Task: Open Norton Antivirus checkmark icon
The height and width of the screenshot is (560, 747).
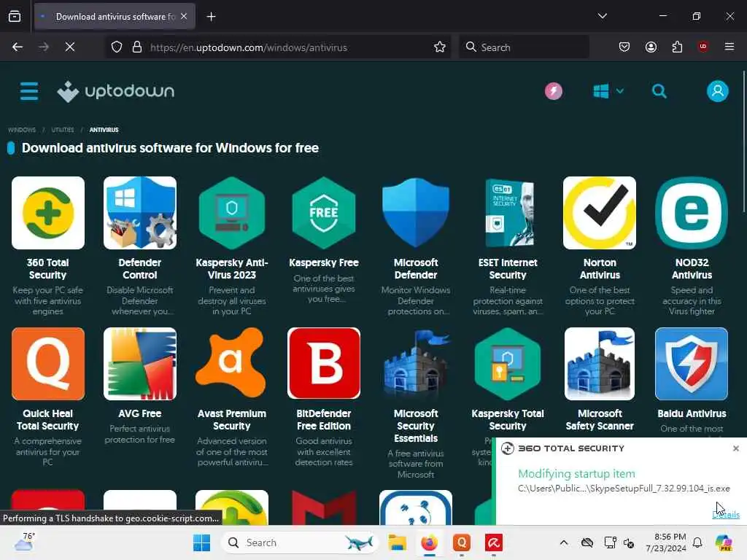Action: (x=600, y=213)
